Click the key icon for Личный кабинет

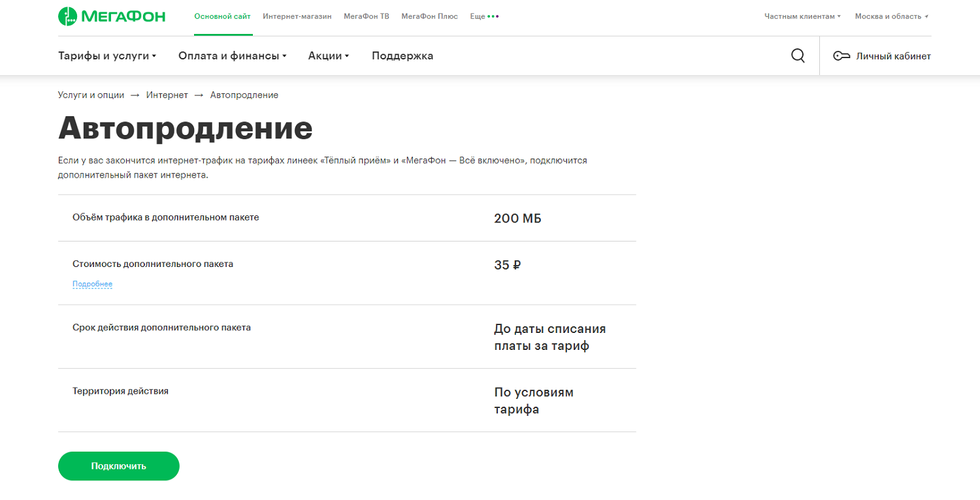tap(841, 56)
